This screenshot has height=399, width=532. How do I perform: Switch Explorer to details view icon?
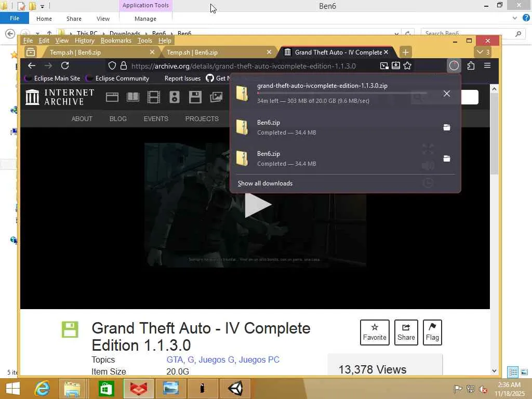pos(513,372)
